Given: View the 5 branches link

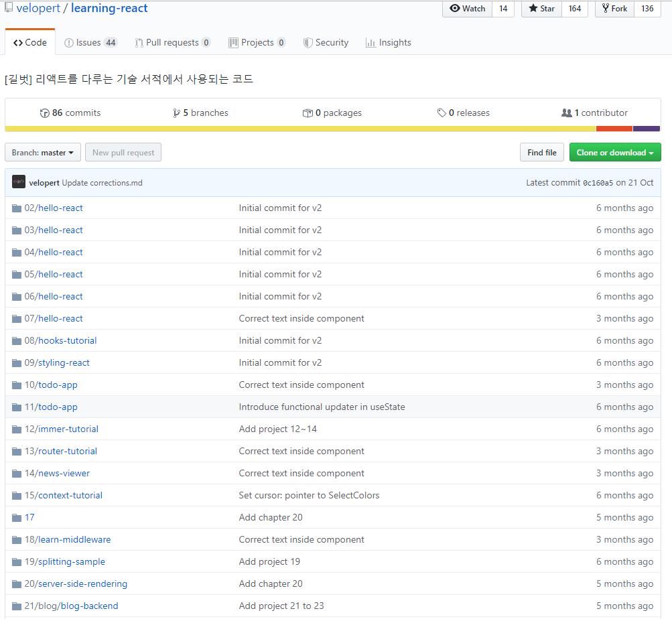Looking at the screenshot, I should point(200,113).
